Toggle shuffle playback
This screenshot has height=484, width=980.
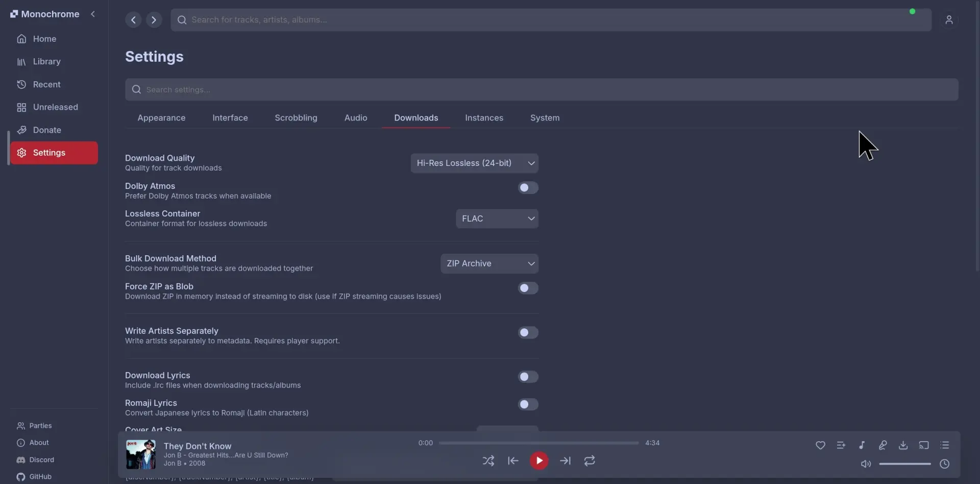click(488, 461)
